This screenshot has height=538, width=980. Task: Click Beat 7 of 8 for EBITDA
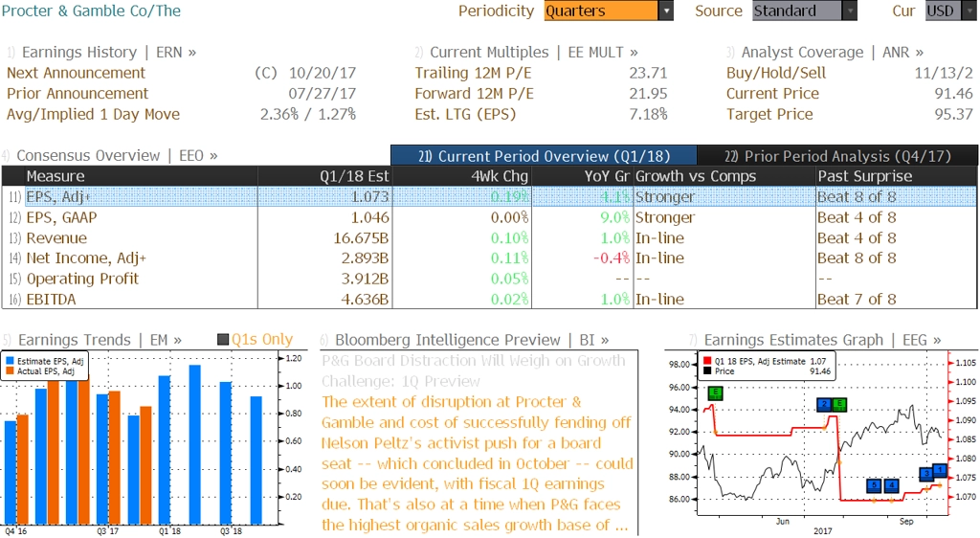point(857,300)
